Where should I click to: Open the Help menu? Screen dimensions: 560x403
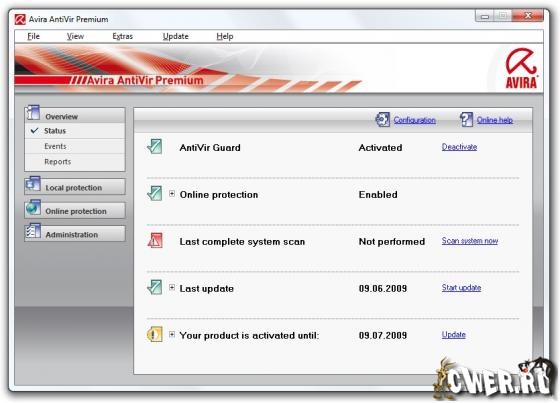[225, 36]
